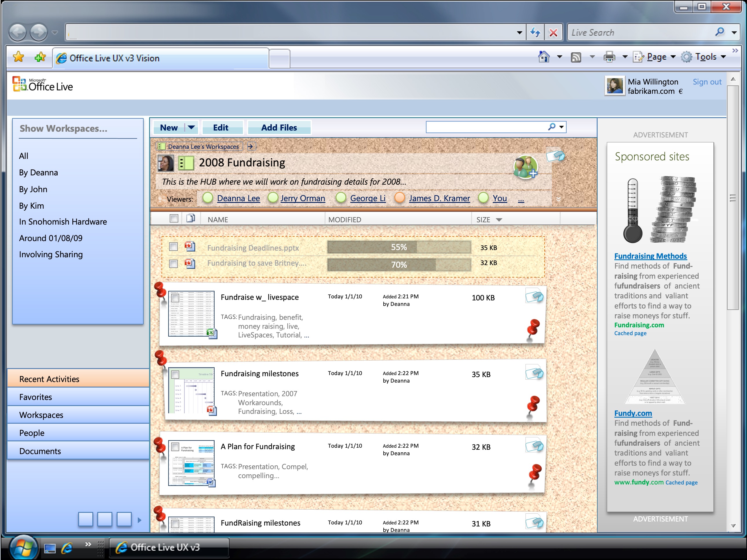This screenshot has width=747, height=560.
Task: Click the red Stop loading icon
Action: 553,33
